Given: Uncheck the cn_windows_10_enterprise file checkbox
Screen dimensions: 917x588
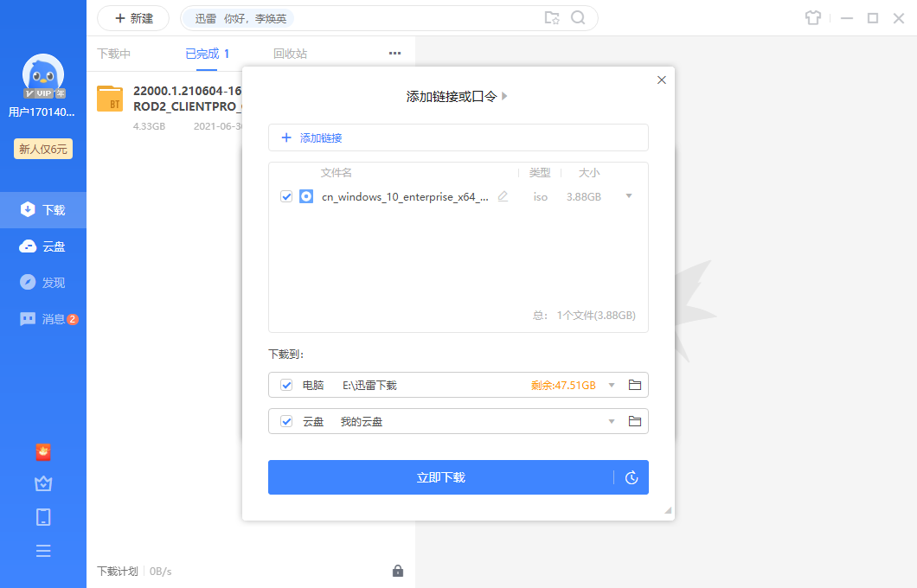Looking at the screenshot, I should (286, 196).
